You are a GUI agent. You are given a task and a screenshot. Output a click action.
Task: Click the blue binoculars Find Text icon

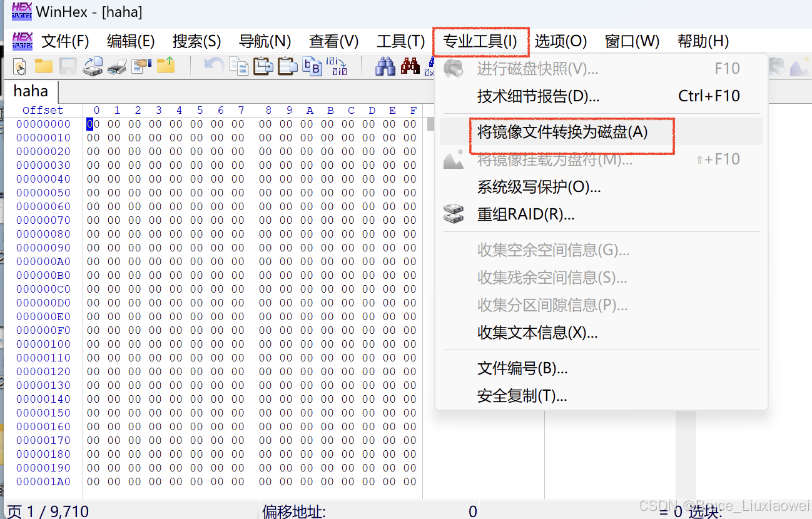coord(385,66)
